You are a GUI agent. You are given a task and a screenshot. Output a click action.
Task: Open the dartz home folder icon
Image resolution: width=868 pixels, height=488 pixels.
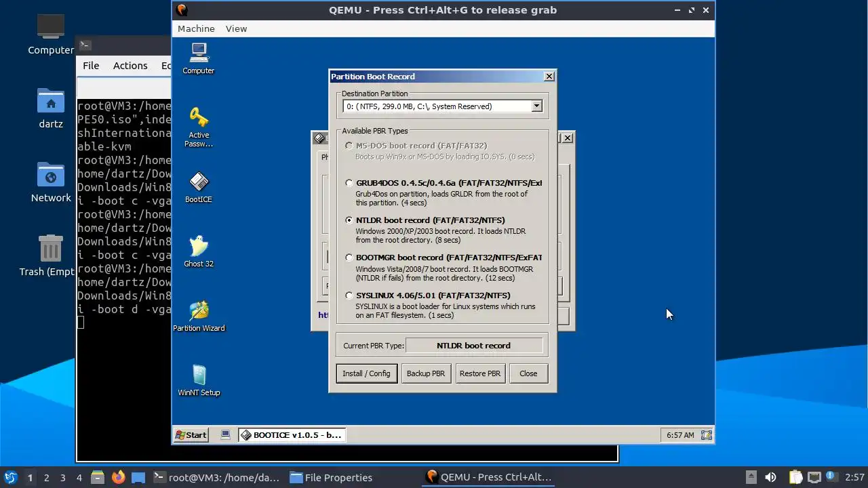(x=51, y=108)
